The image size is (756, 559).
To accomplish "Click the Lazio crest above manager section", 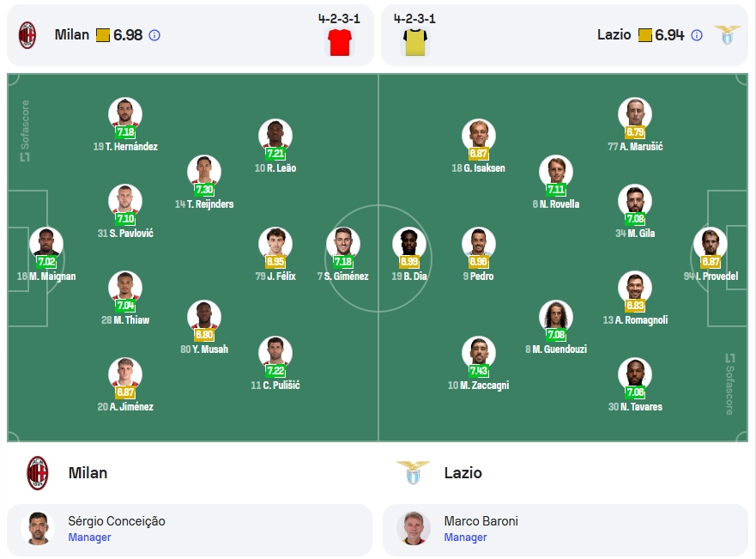I will tap(414, 472).
